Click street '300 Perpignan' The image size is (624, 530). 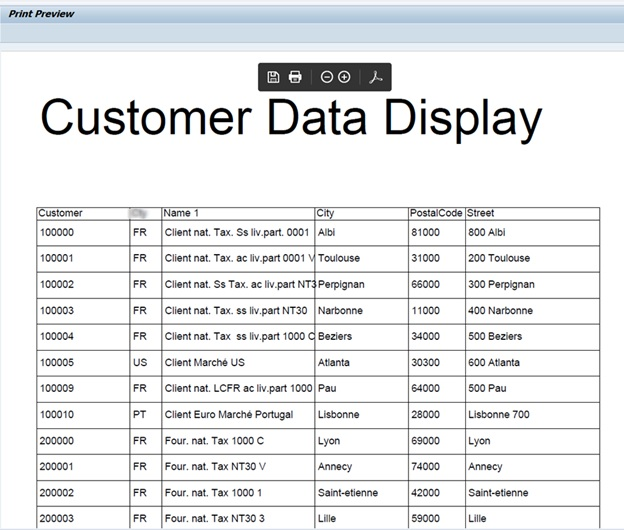click(501, 284)
